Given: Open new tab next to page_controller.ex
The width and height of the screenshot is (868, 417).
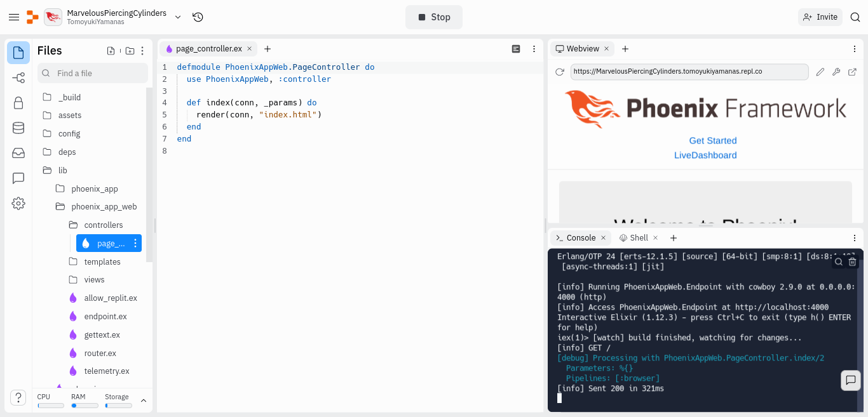Looking at the screenshot, I should (268, 49).
